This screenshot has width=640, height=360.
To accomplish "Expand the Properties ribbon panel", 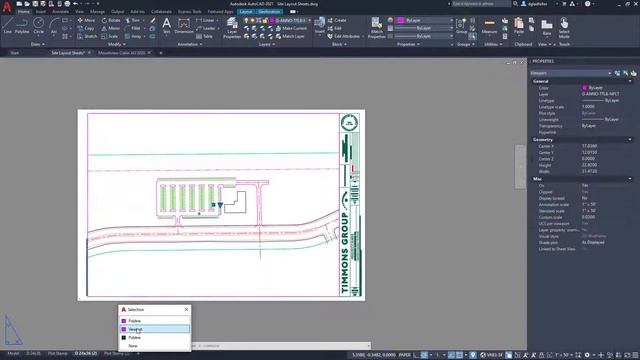I will click(x=408, y=44).
